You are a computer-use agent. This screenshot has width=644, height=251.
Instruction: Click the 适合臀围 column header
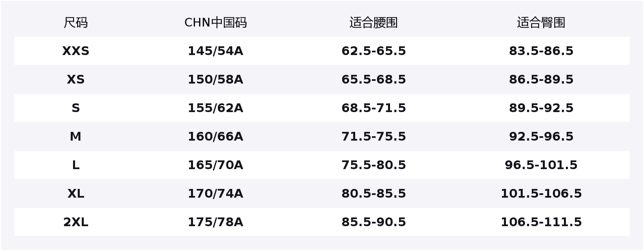click(541, 23)
